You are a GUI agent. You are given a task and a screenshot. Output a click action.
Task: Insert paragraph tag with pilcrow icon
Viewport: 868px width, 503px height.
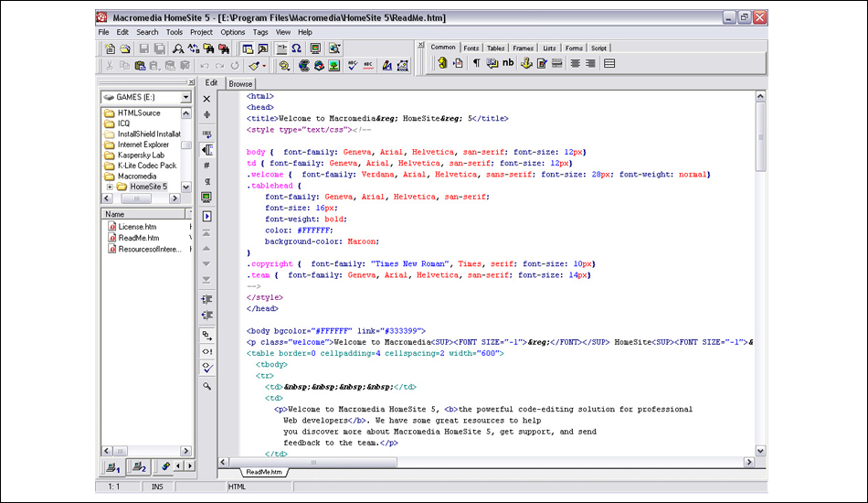coord(476,63)
